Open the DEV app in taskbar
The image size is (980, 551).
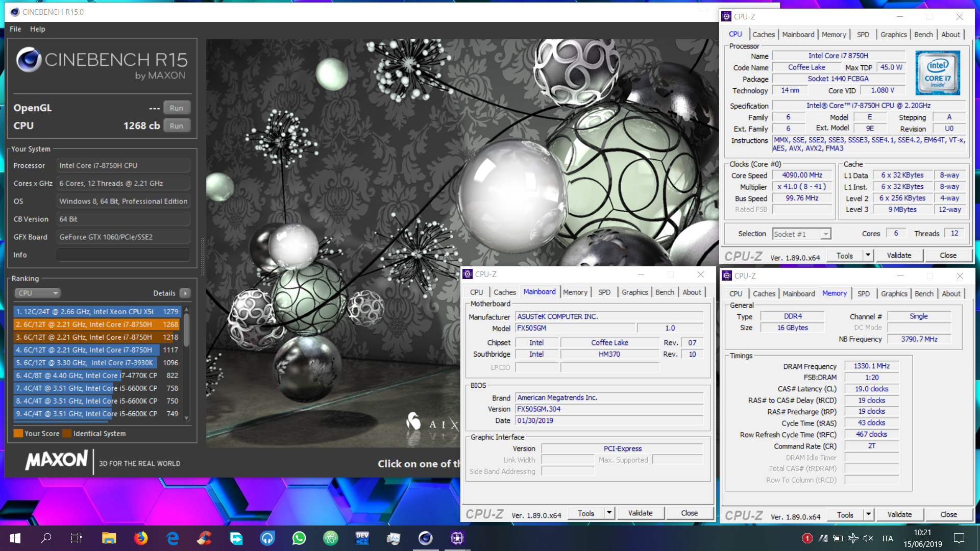[x=362, y=538]
